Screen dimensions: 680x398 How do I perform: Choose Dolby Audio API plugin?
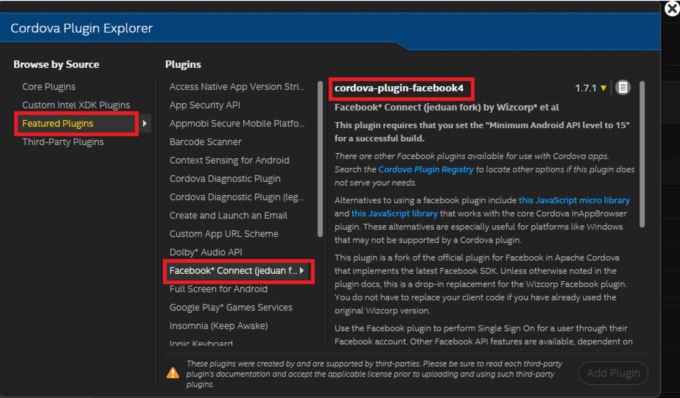click(x=206, y=252)
